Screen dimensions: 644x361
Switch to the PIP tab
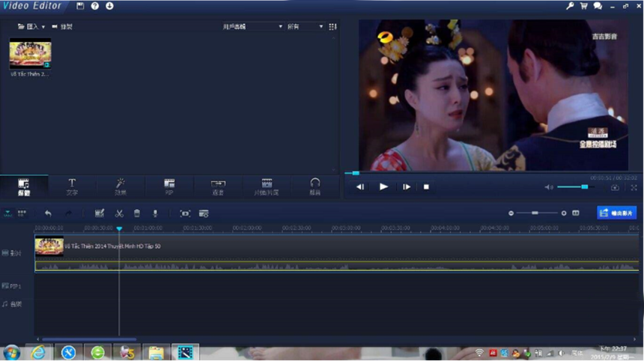169,186
